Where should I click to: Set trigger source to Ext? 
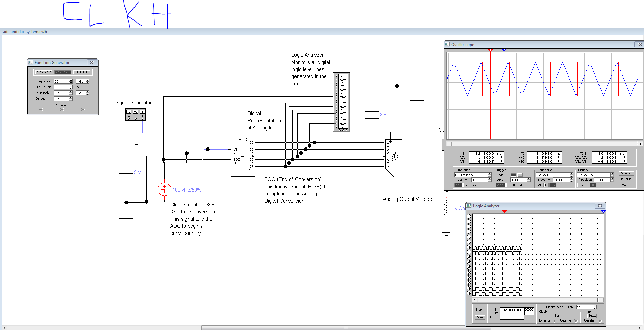coord(520,185)
